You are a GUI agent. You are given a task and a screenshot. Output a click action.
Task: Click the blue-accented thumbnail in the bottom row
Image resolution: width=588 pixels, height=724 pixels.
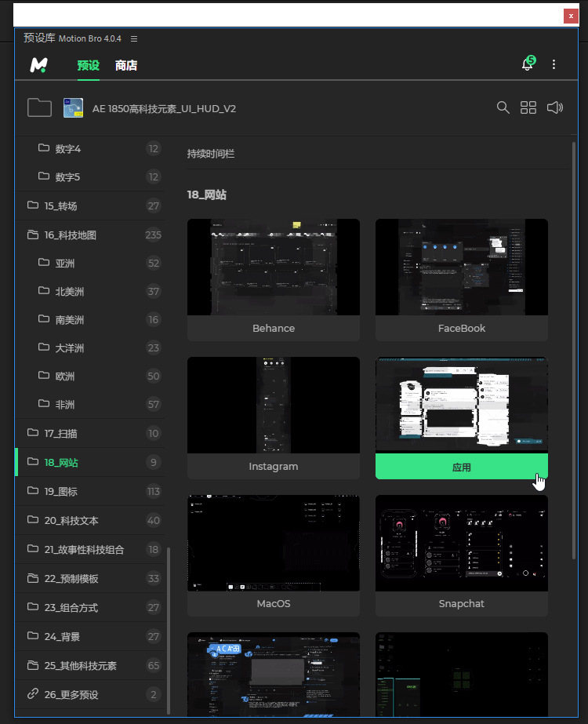coord(274,674)
